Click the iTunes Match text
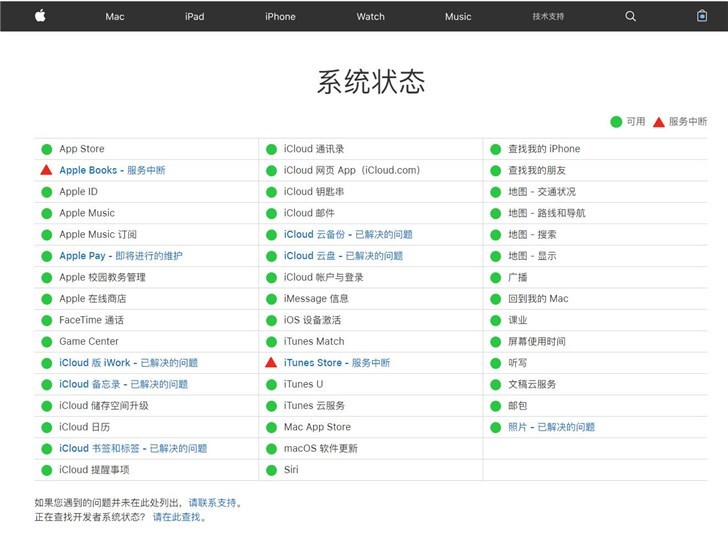Image resolution: width=728 pixels, height=536 pixels. click(314, 341)
